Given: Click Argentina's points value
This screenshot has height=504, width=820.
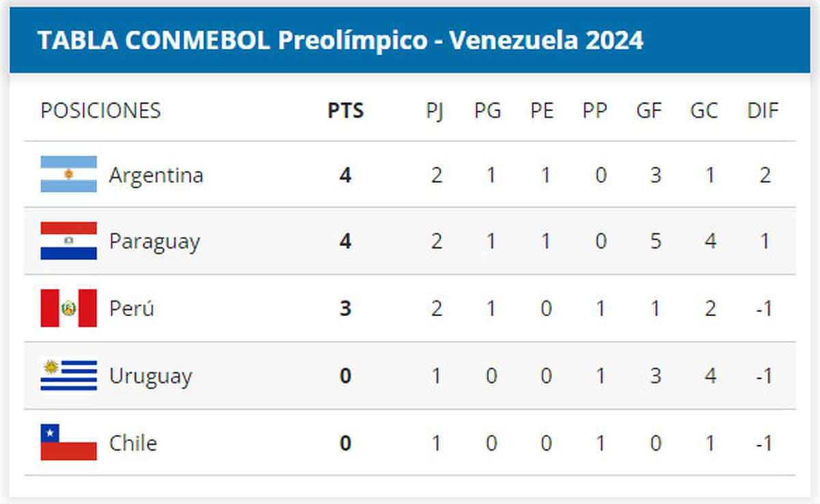Looking at the screenshot, I should tap(345, 176).
